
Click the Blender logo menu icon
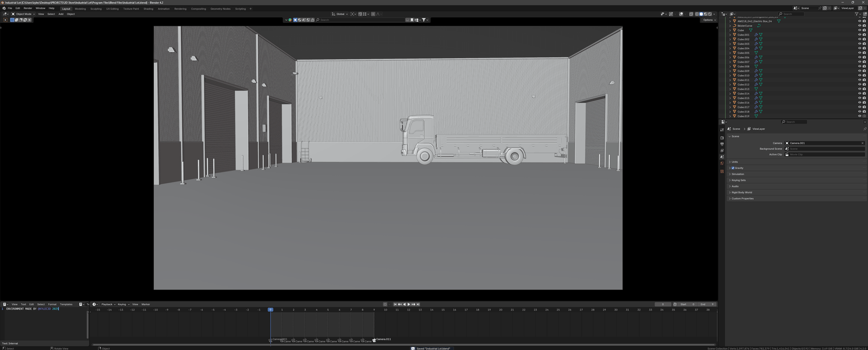4,8
